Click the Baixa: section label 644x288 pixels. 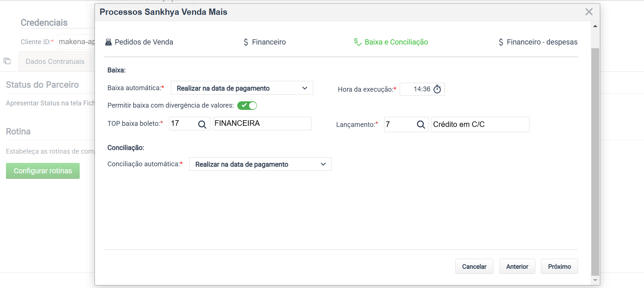[116, 70]
